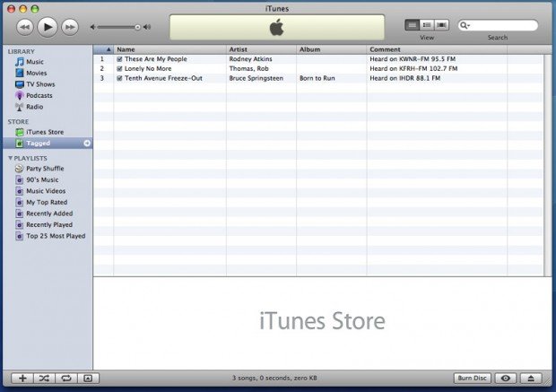556x392 pixels.
Task: Click the Apple logo status display
Action: coord(277,27)
